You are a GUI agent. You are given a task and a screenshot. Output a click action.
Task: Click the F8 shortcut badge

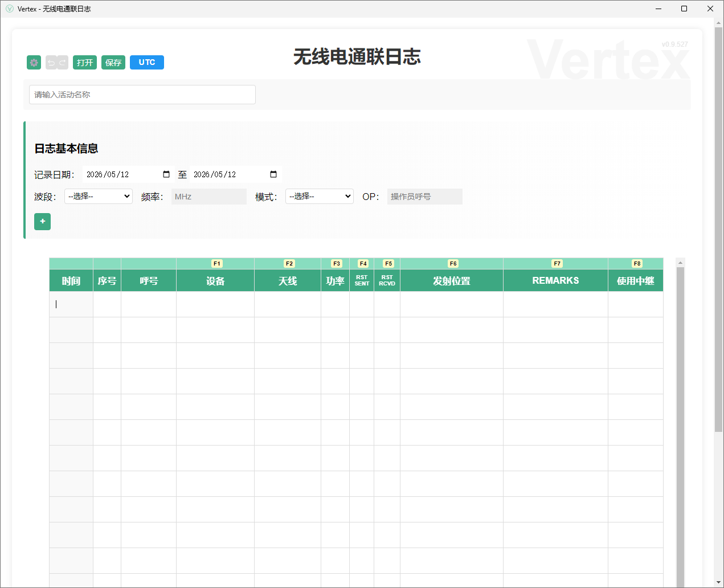(637, 264)
